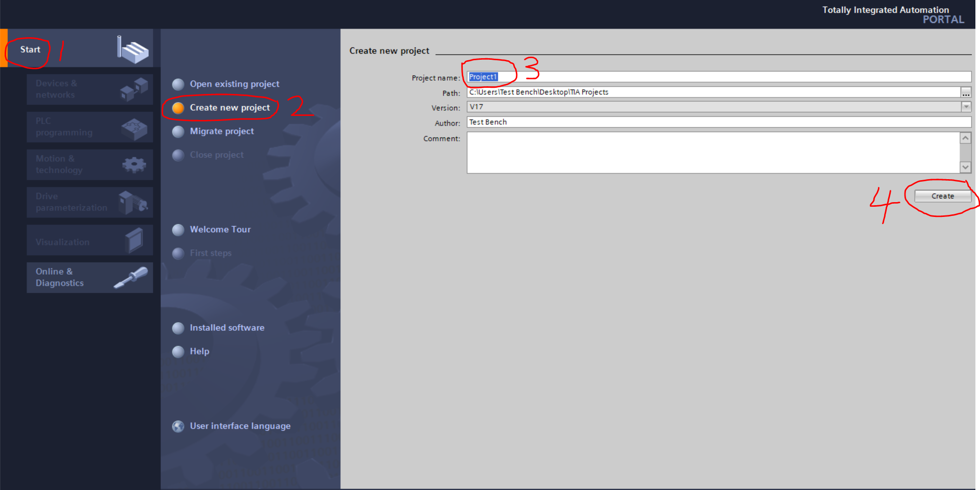Screen dimensions: 980x490
Task: Browse for project path with ellipsis button
Action: pos(966,92)
